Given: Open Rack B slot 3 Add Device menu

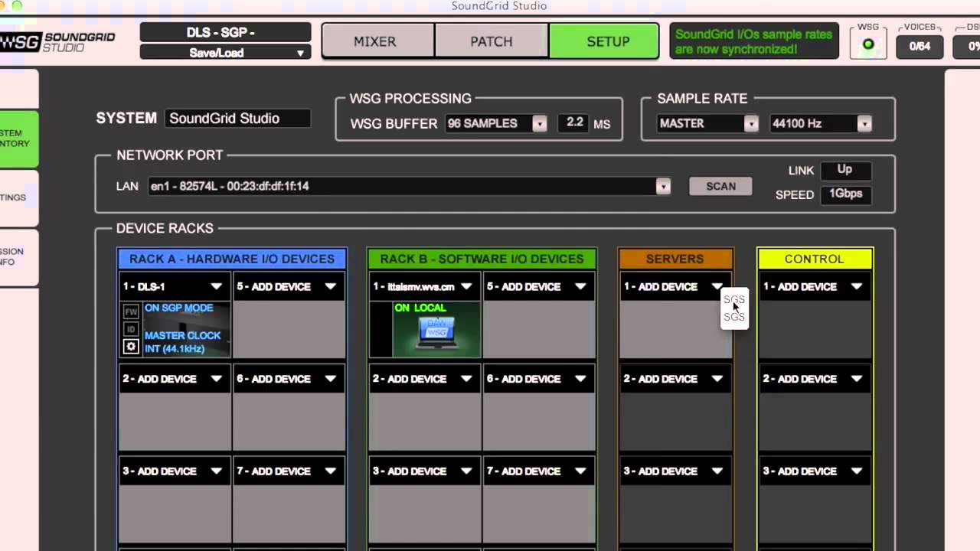Looking at the screenshot, I should (x=425, y=471).
